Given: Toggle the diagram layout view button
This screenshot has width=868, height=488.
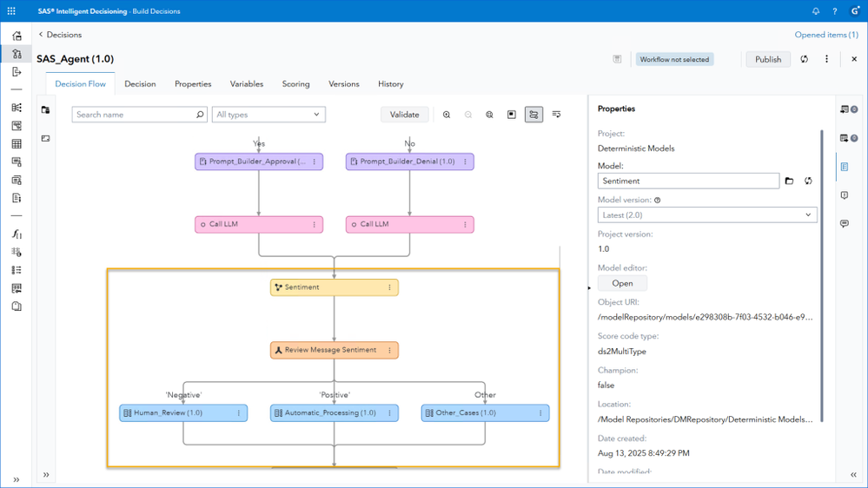Looking at the screenshot, I should click(x=533, y=115).
